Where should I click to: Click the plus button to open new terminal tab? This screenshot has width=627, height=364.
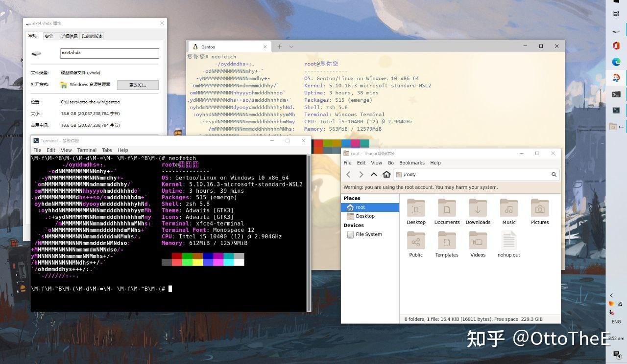point(279,46)
